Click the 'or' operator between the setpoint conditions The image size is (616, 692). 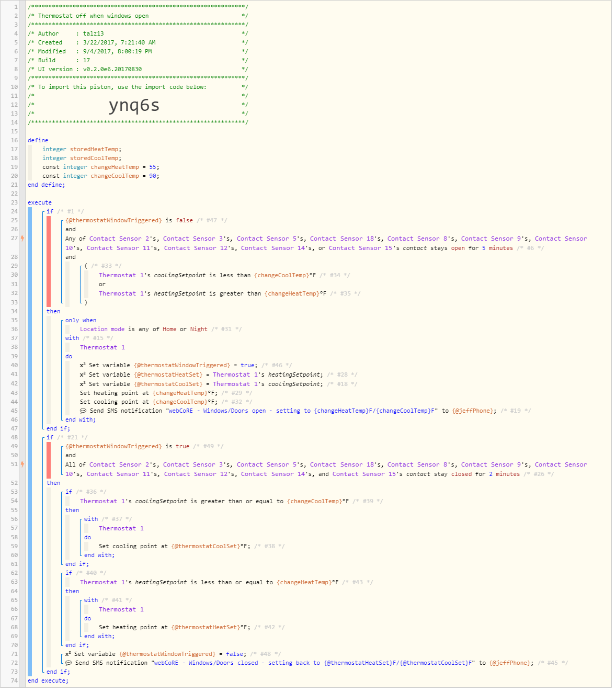pyautogui.click(x=102, y=285)
